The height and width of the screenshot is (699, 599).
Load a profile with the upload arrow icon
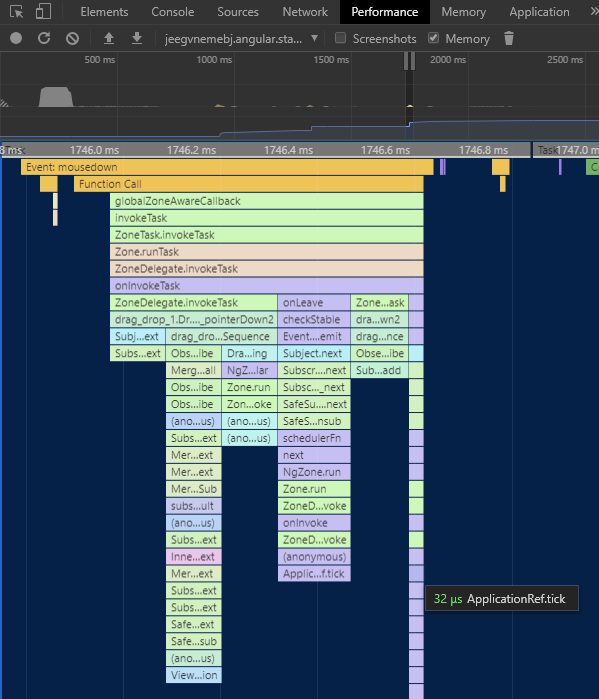pos(109,38)
